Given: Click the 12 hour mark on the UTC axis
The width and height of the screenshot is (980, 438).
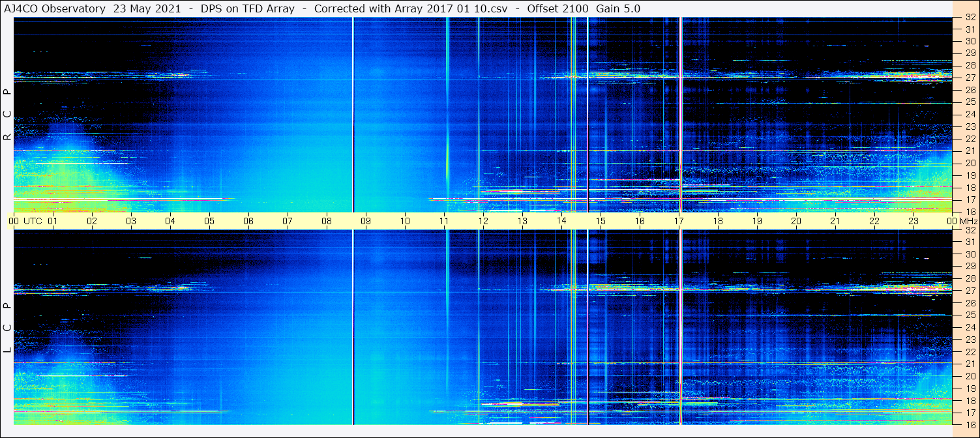Looking at the screenshot, I should tap(483, 221).
